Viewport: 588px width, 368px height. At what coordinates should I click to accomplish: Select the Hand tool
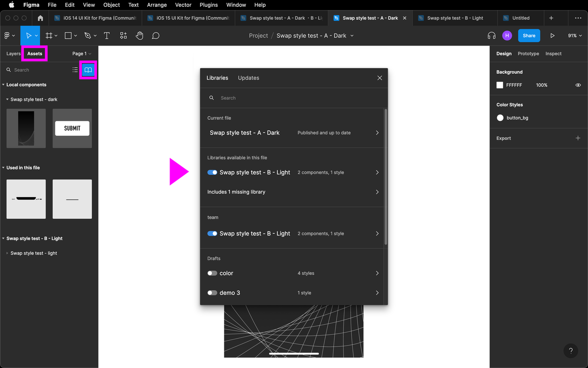coord(140,36)
